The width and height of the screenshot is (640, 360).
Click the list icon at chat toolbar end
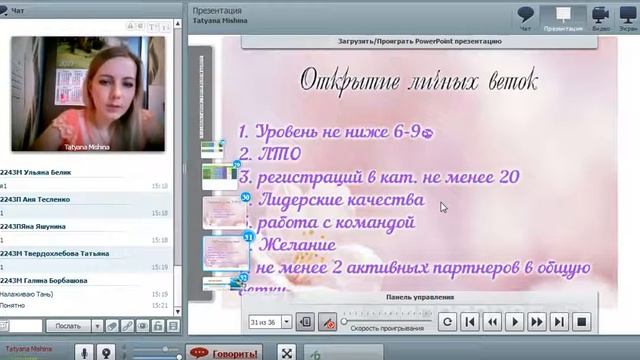pos(173,326)
